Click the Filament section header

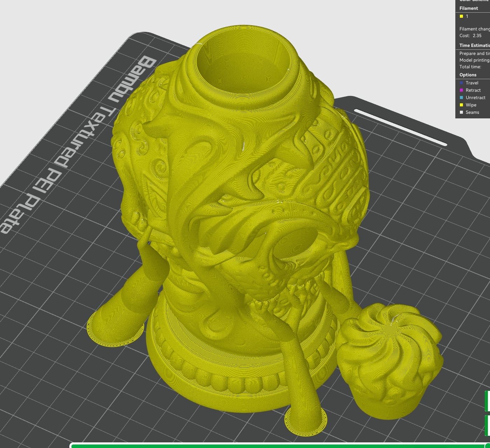(x=469, y=8)
